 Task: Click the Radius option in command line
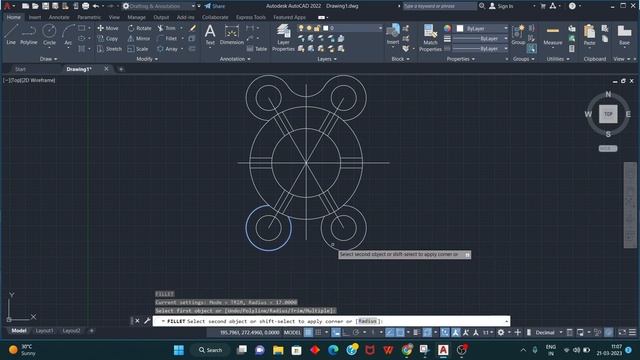367,321
